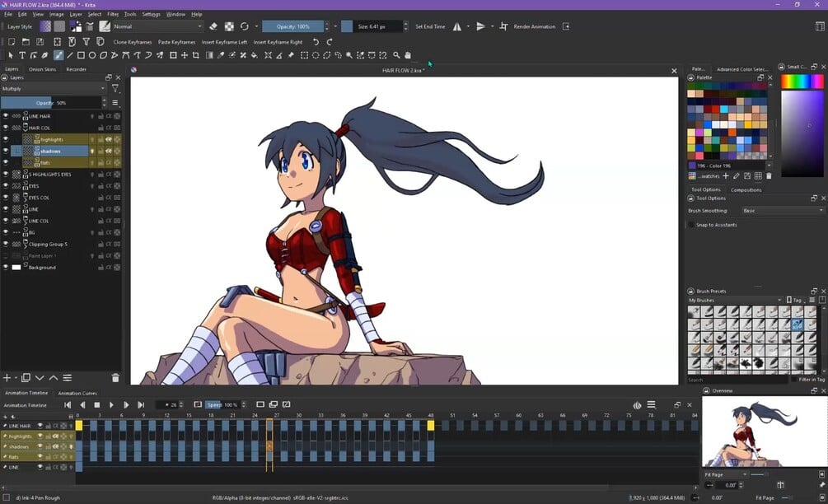
Task: Click the rainbow hue strip
Action: tap(802, 81)
